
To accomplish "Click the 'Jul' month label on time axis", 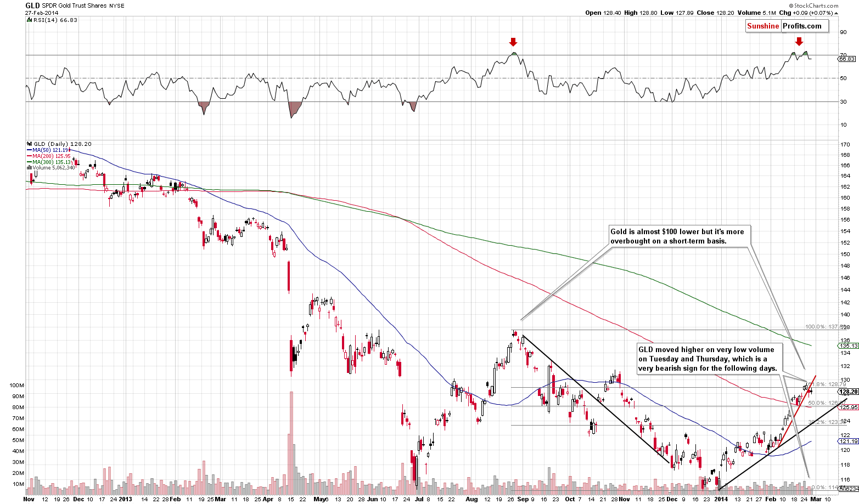I will point(420,499).
